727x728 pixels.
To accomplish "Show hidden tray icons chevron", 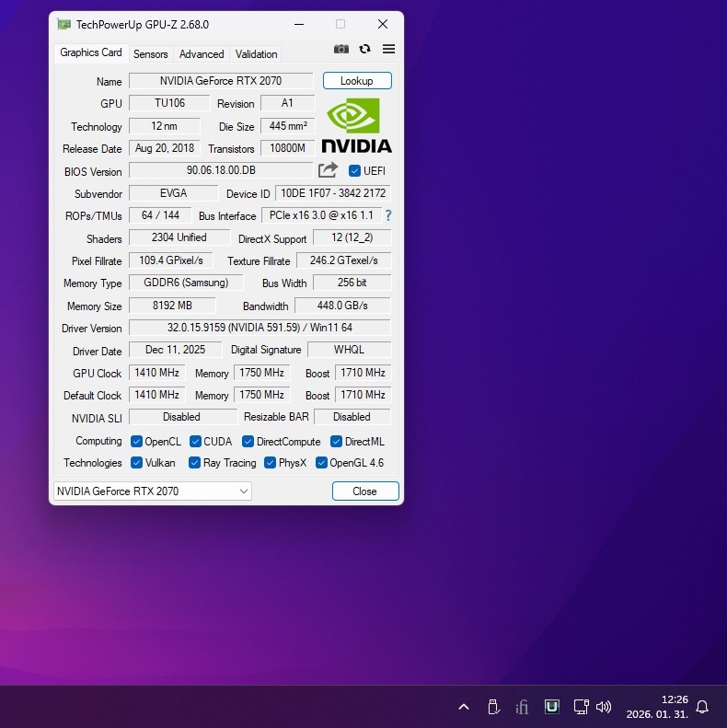I will pos(463,707).
